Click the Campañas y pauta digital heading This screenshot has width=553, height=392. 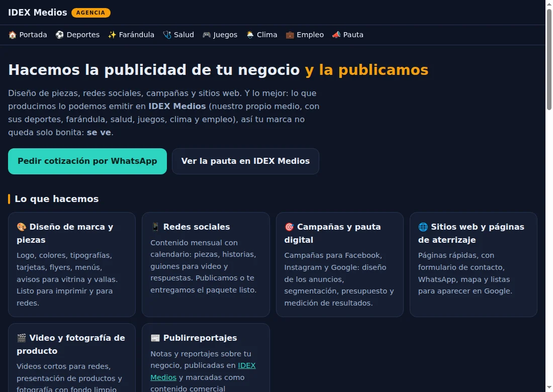coord(333,233)
